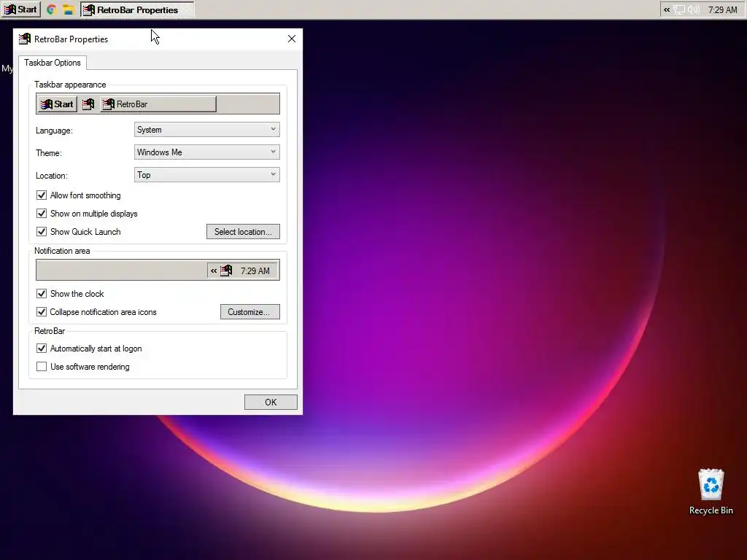Screen dimensions: 747x560
Task: Toggle Show on multiple displays checkbox
Action: pos(42,214)
